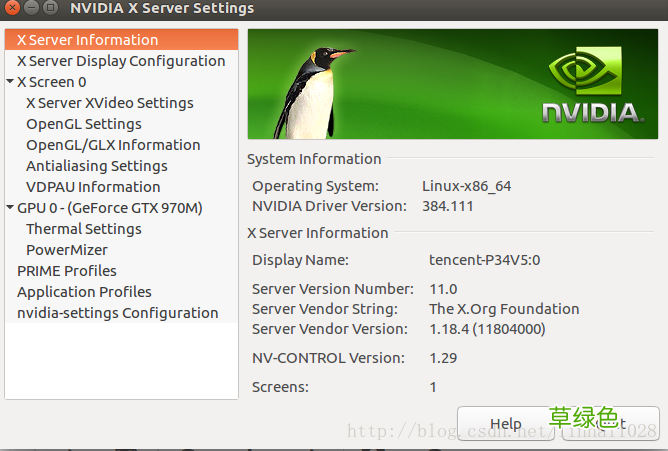Select GPU 0 - (GeForce GTX 970M)

pyautogui.click(x=110, y=208)
